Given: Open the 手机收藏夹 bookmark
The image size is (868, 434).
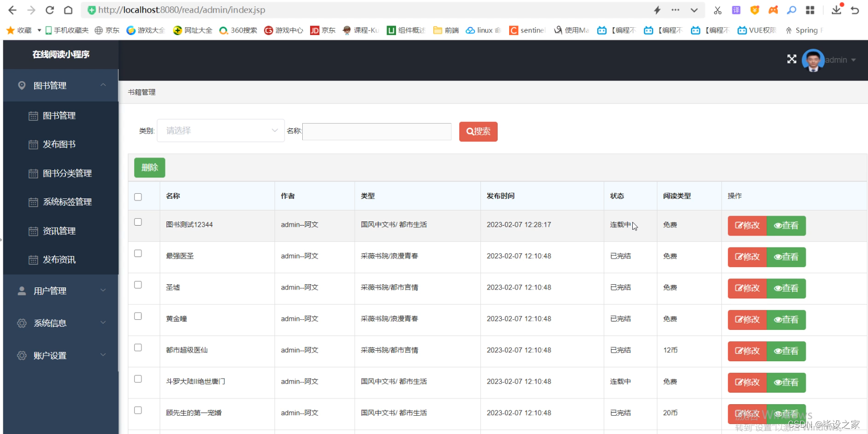Looking at the screenshot, I should (67, 30).
